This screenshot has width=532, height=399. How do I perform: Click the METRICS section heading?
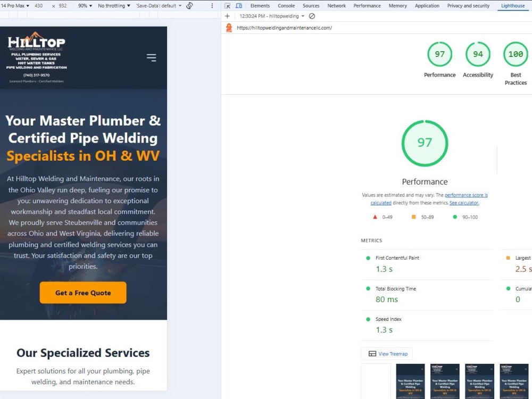click(x=371, y=240)
